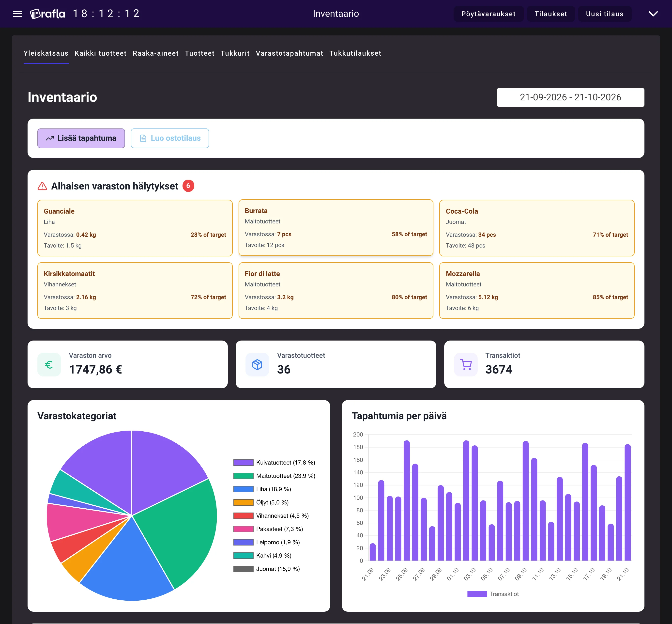The height and width of the screenshot is (624, 672).
Task: Toggle Leipomo legend swatch
Action: click(x=243, y=542)
